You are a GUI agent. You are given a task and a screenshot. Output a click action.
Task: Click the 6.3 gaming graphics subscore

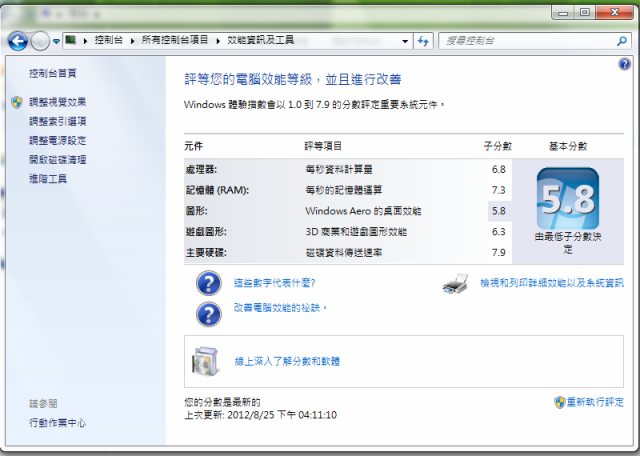click(499, 232)
